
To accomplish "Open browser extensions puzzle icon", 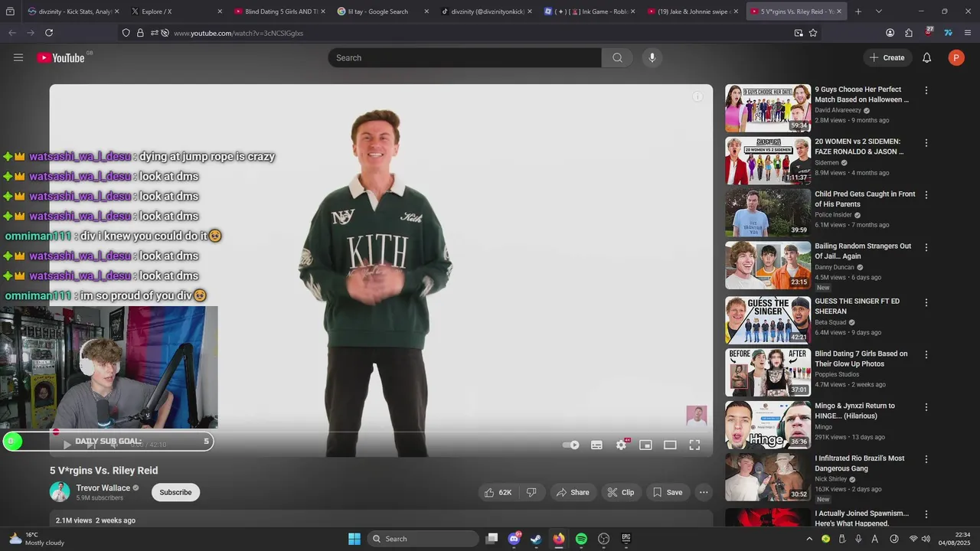I will [x=909, y=33].
